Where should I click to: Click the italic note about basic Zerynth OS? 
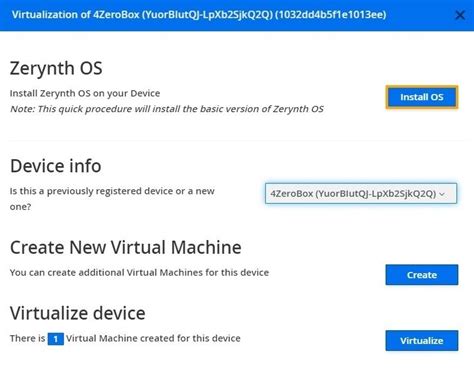point(167,109)
